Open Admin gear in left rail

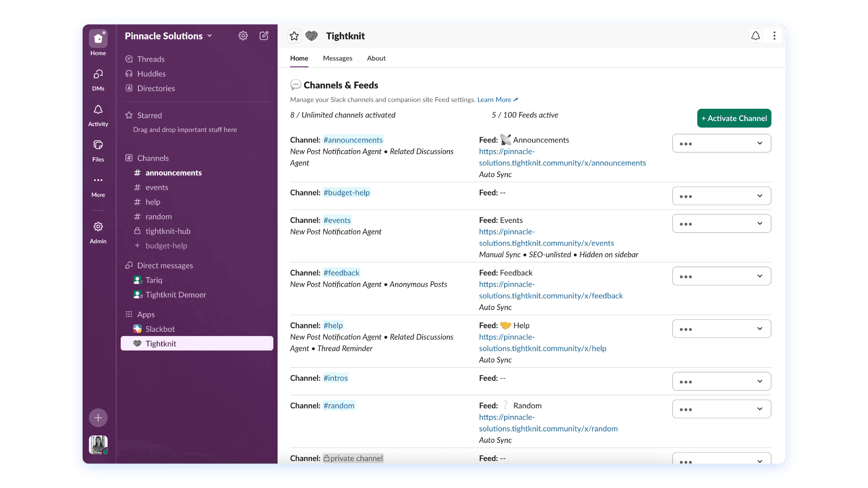[98, 232]
